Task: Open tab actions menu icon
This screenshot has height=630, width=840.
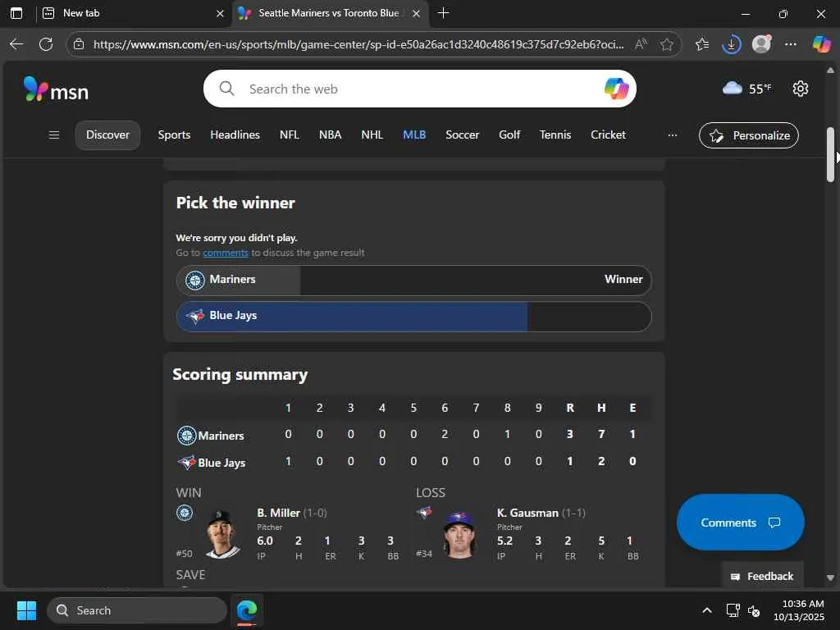Action: pos(16,13)
